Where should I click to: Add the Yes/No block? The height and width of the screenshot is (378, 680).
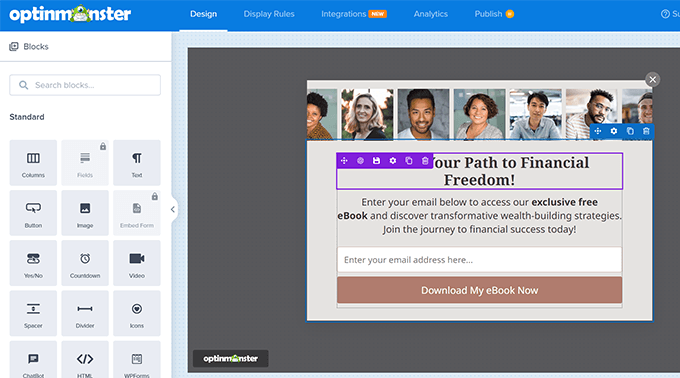(x=33, y=263)
